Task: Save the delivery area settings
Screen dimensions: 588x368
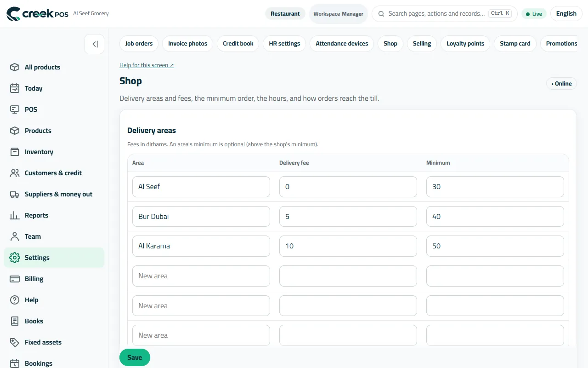Action: 135,357
